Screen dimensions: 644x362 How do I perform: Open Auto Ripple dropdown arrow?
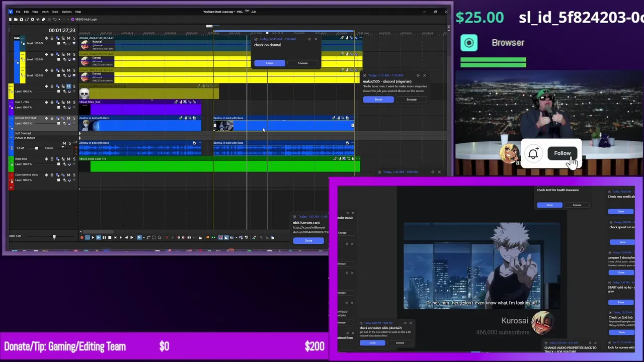coord(236,237)
